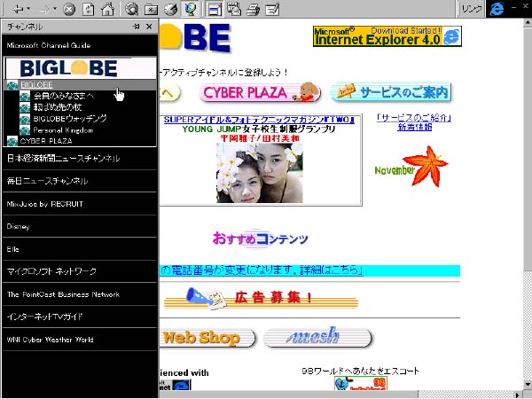The height and width of the screenshot is (399, 532).
Task: Click the Forward arrow button
Action: (x=44, y=10)
